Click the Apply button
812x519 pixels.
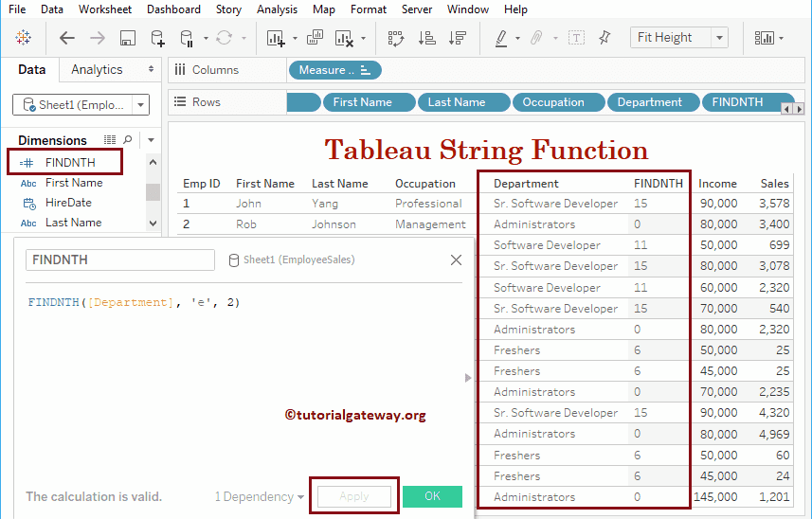354,496
